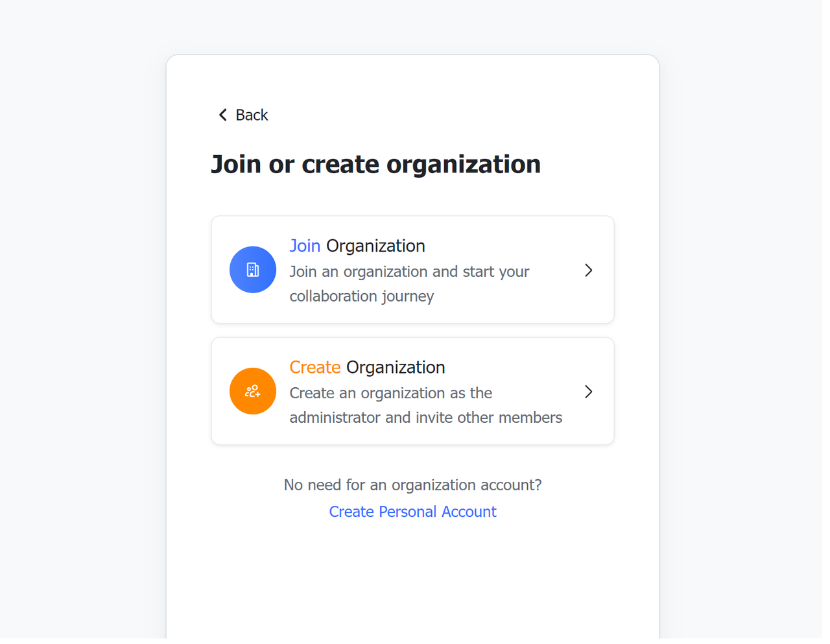The image size is (830, 644).
Task: Click the word 'Personal' in the account link
Action: pos(407,512)
